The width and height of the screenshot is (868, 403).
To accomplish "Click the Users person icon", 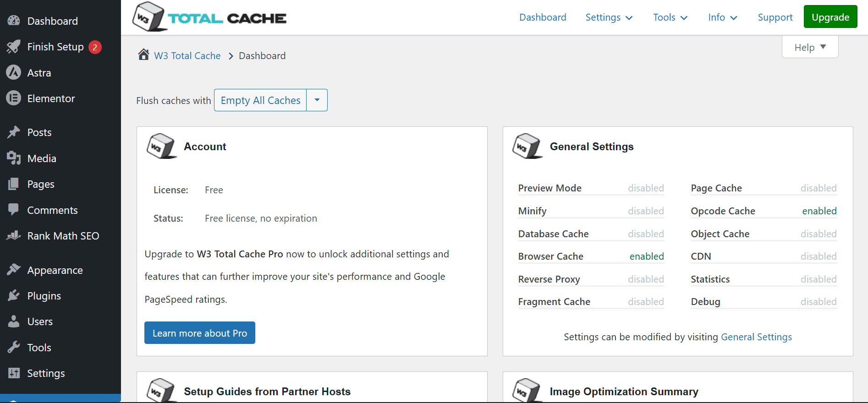I will click(x=14, y=321).
